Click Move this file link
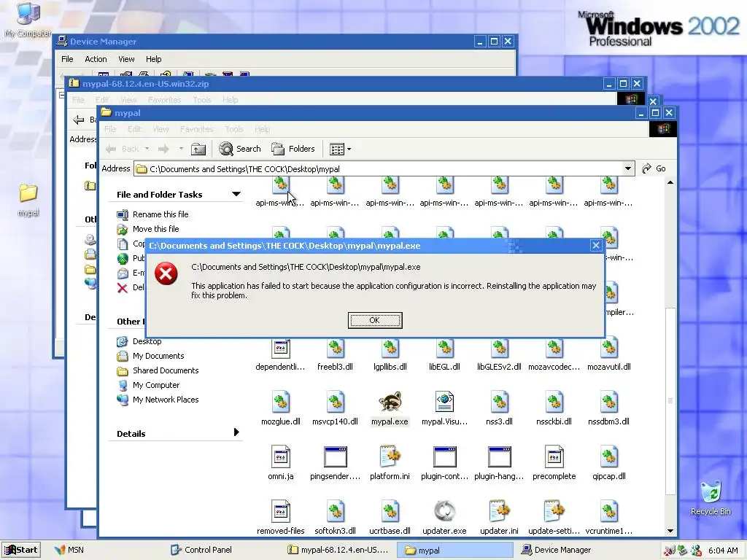Image resolution: width=747 pixels, height=560 pixels. tap(156, 229)
